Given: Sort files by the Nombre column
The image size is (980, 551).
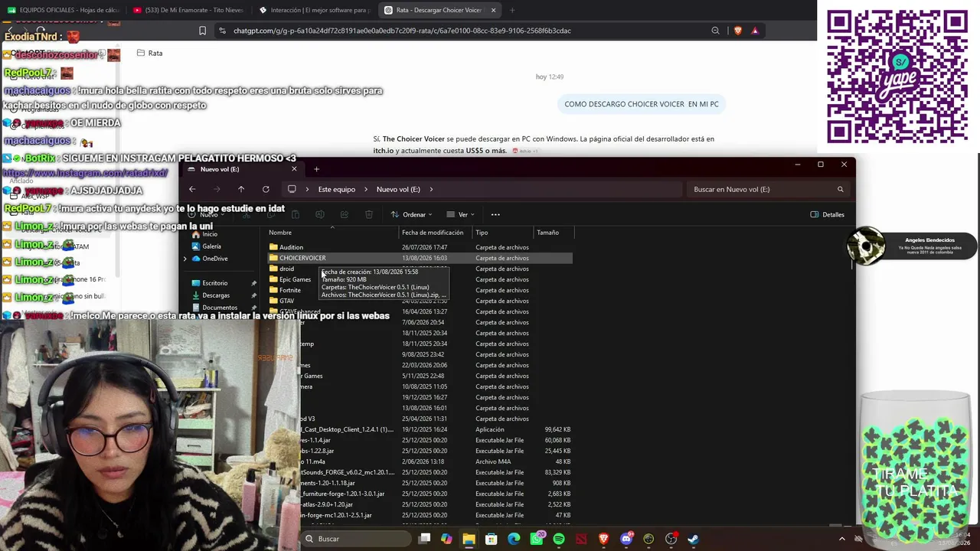Looking at the screenshot, I should pos(280,233).
